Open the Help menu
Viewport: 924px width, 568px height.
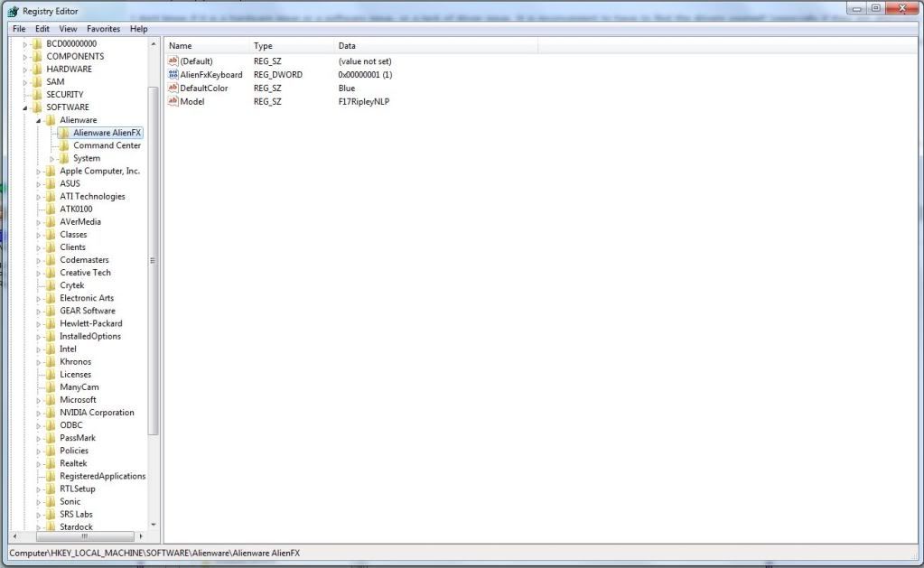pos(138,28)
